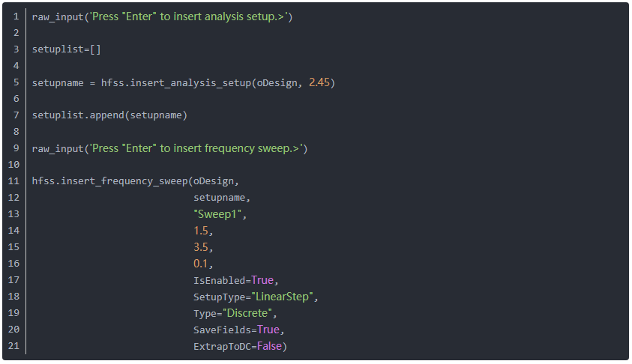Click the 1.5 start value

pos(201,231)
